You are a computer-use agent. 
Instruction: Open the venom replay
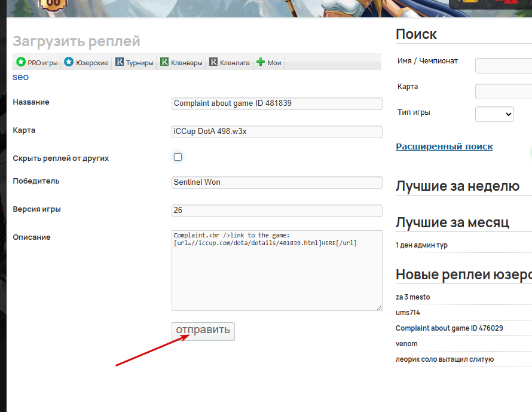[406, 344]
